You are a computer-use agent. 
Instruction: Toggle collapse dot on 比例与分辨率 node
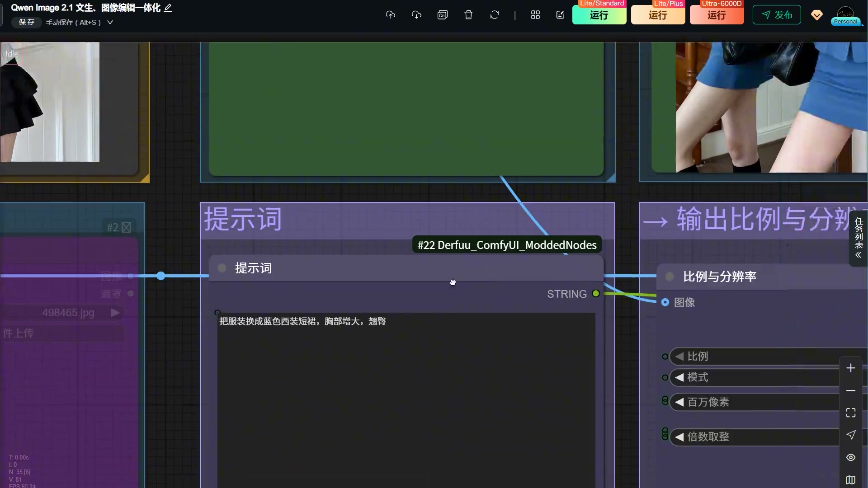pos(670,277)
